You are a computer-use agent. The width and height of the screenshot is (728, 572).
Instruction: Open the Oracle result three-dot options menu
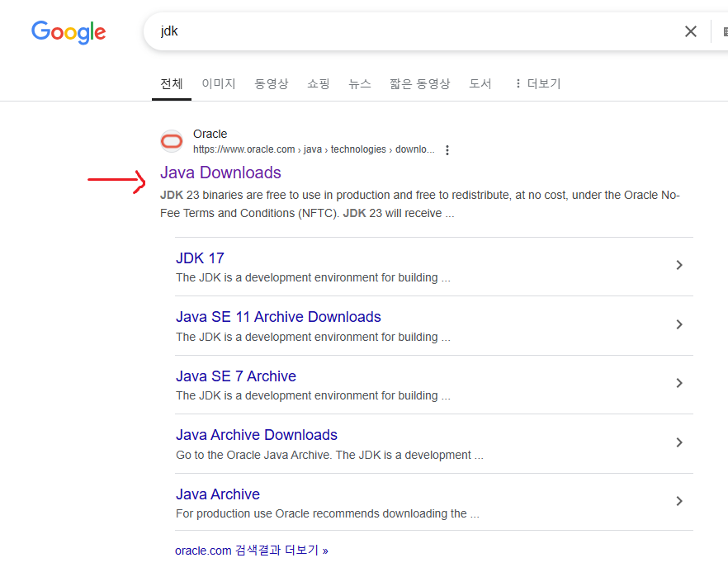[x=447, y=150]
